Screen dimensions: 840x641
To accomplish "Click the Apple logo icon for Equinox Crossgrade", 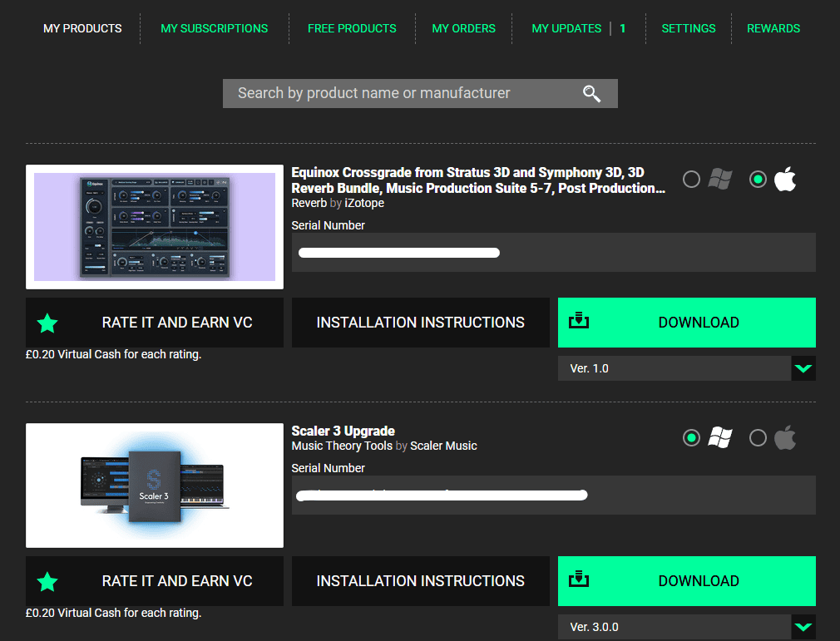I will (x=785, y=179).
